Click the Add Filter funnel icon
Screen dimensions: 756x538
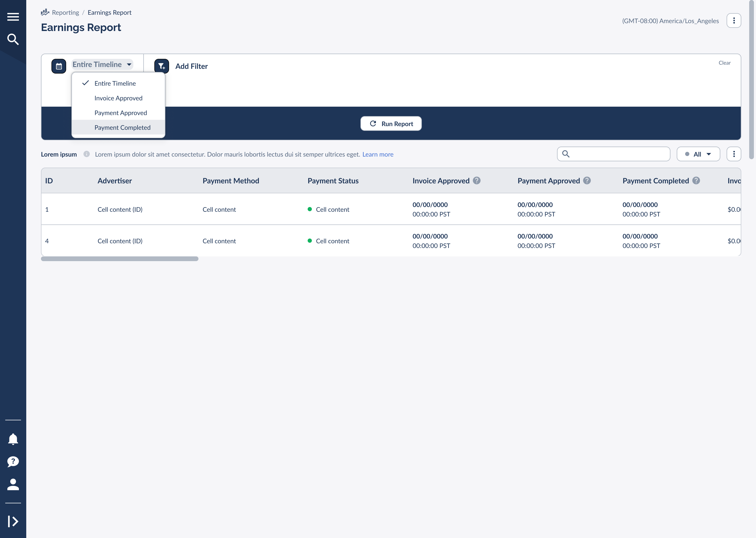[x=161, y=66]
